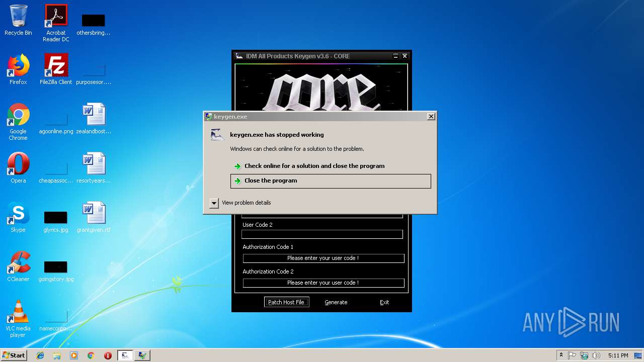Viewport: 644px width, 362px height.
Task: Open the Firefox desktop shortcut
Action: tap(18, 69)
